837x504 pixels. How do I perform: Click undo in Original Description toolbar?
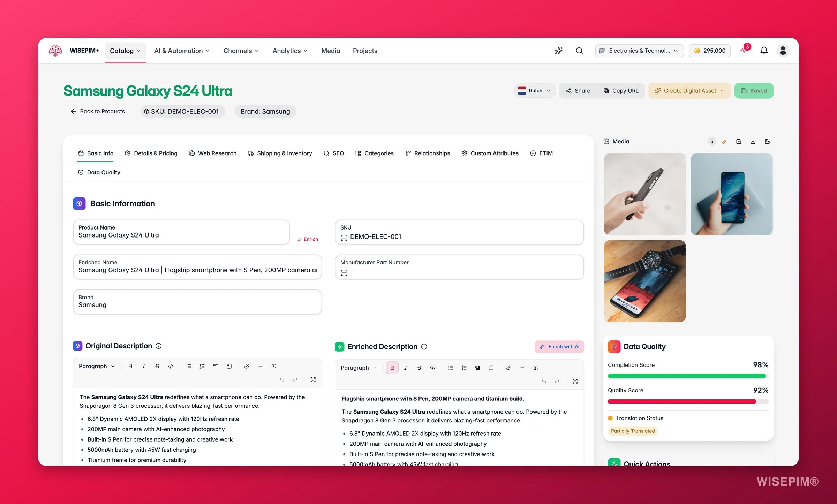click(282, 379)
